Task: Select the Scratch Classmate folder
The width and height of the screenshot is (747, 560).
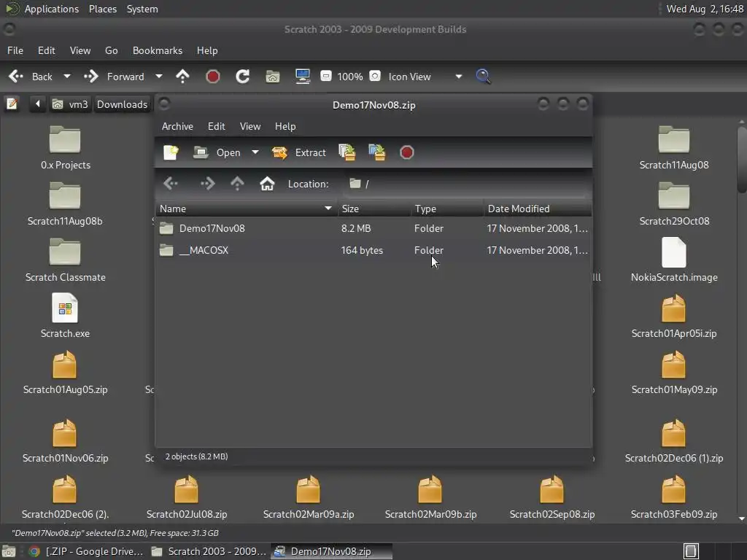Action: click(65, 260)
